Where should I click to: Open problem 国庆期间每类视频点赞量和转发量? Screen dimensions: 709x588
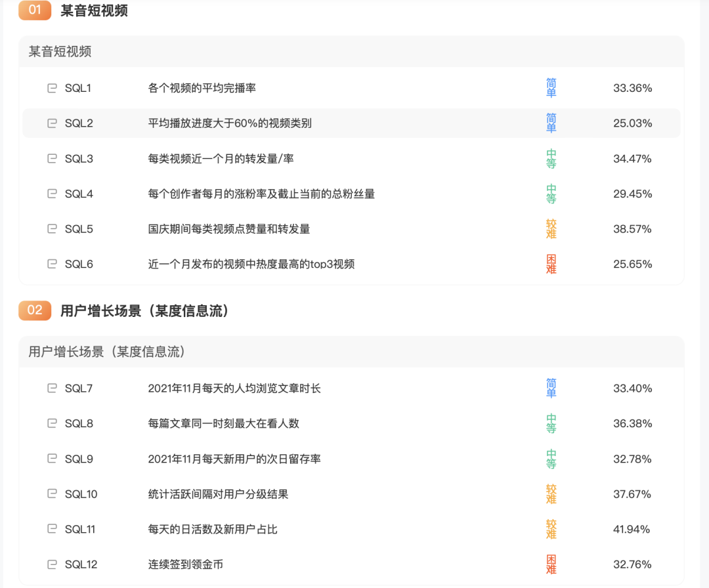pyautogui.click(x=229, y=229)
